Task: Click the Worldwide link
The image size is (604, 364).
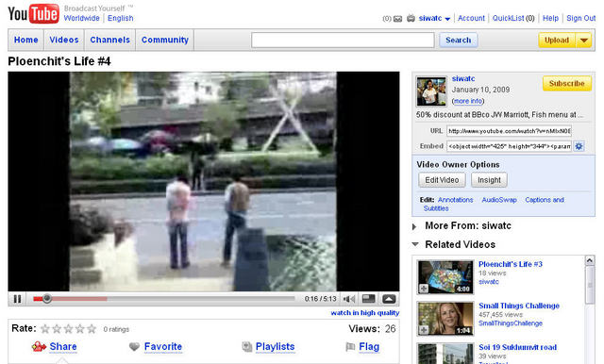Action: tap(82, 18)
